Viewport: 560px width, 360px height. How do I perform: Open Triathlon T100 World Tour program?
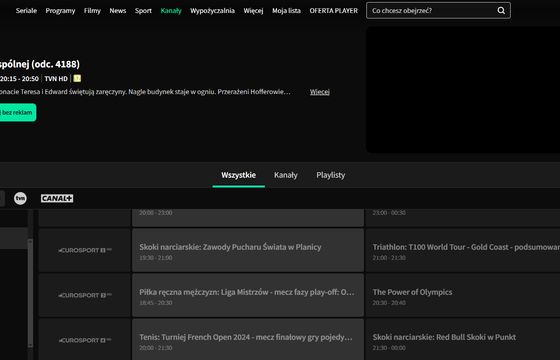[x=463, y=250]
